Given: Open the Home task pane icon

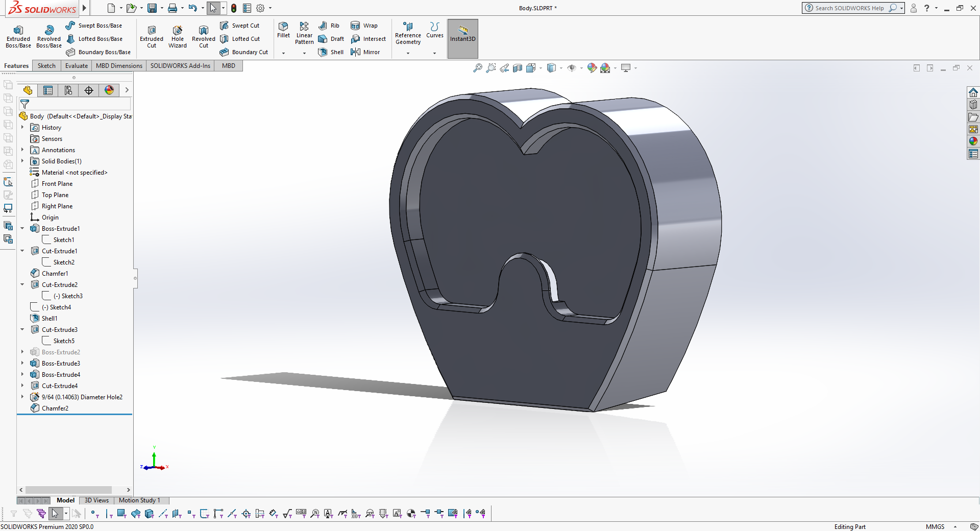Looking at the screenshot, I should (x=973, y=92).
